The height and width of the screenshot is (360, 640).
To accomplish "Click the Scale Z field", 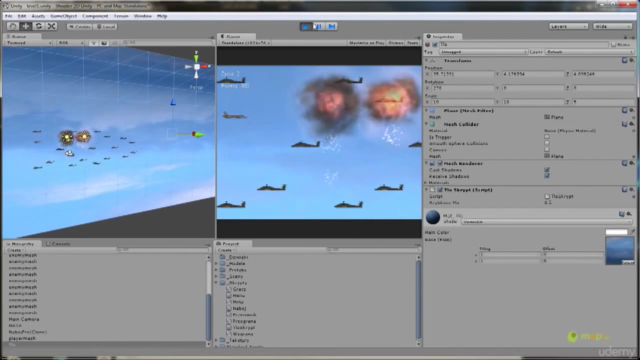I will (603, 102).
